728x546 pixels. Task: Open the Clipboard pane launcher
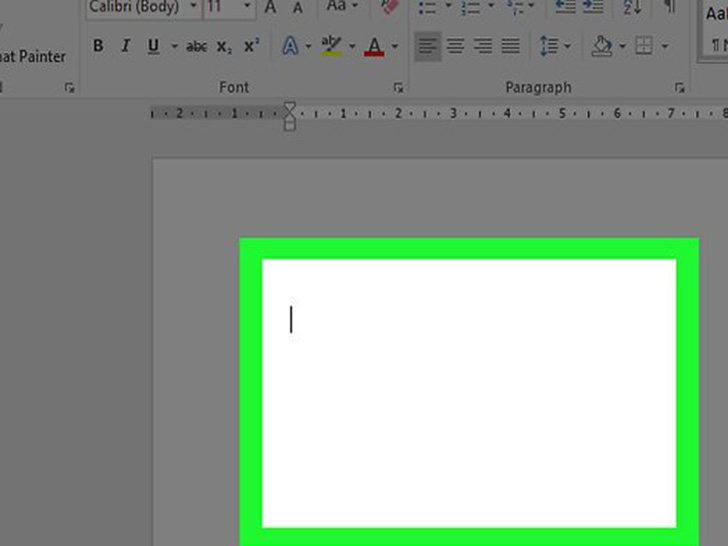(x=69, y=87)
